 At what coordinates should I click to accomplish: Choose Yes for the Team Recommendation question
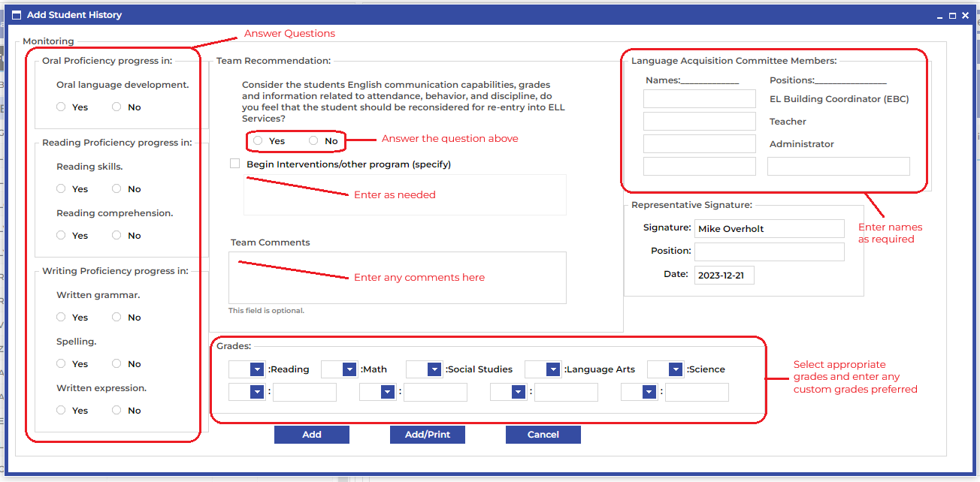click(258, 141)
